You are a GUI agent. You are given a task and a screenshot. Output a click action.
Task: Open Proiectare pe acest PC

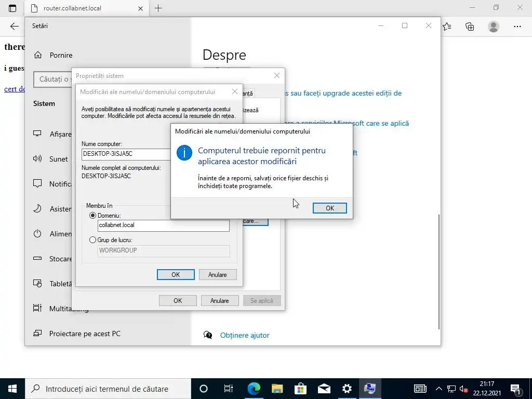tap(77, 334)
